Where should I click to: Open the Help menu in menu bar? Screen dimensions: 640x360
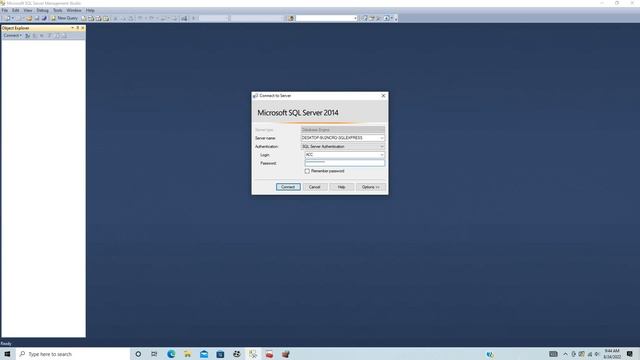(90, 10)
